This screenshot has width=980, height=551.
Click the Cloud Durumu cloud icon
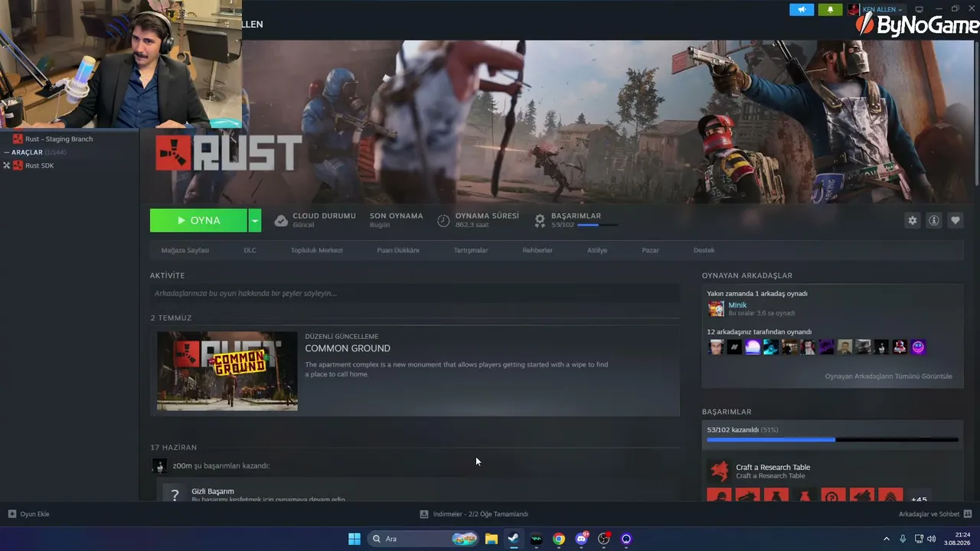281,220
